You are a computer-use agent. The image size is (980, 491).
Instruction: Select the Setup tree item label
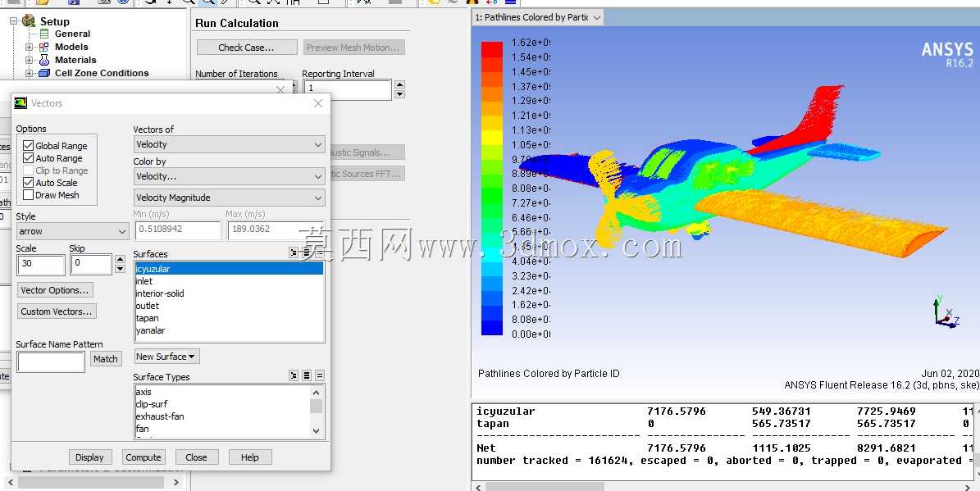coord(55,21)
